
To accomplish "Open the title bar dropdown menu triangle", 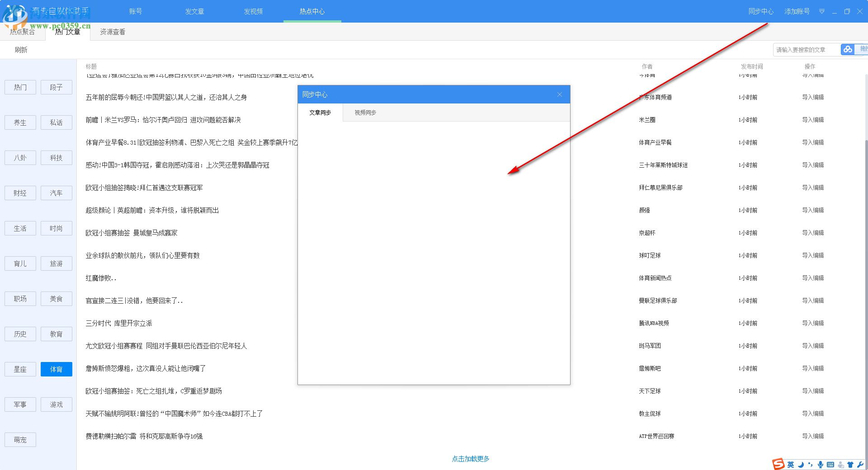I will pyautogui.click(x=822, y=11).
